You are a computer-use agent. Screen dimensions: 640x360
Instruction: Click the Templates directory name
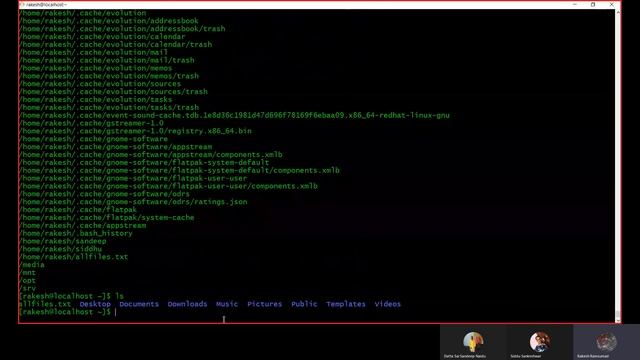click(346, 304)
